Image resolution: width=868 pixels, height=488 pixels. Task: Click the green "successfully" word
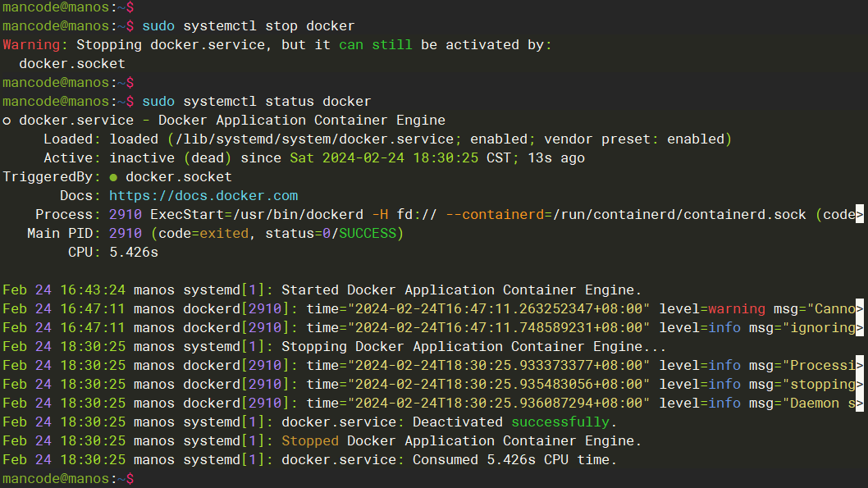point(560,422)
